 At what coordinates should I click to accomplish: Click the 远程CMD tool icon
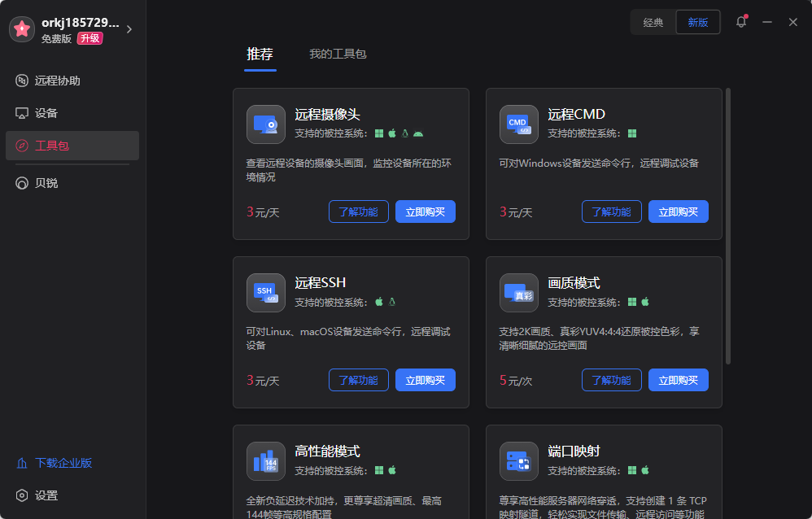point(518,124)
